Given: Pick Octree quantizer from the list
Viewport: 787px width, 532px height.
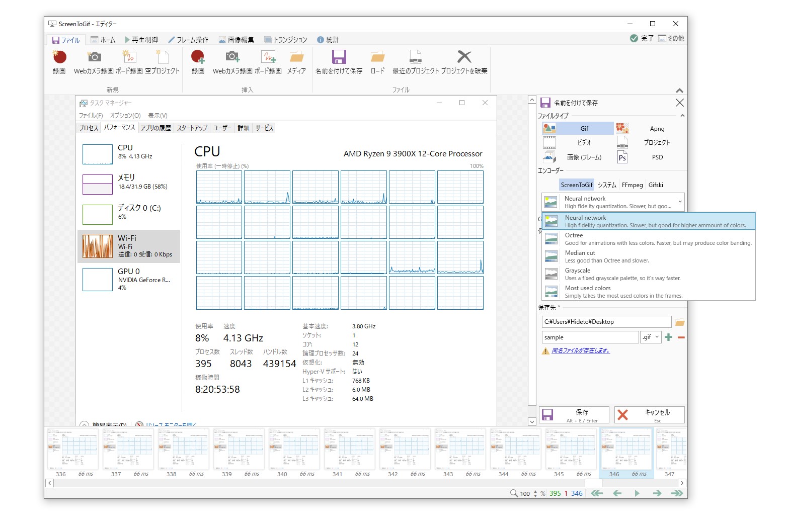Looking at the screenshot, I should tap(649, 239).
